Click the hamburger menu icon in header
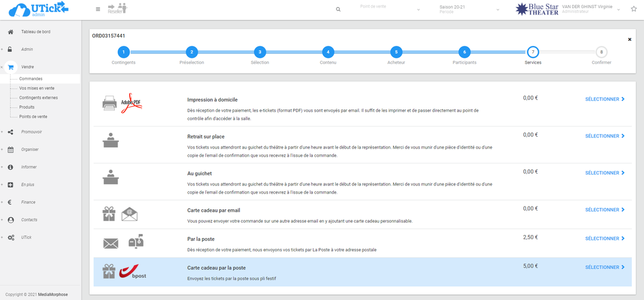The width and height of the screenshot is (644, 300). [x=98, y=9]
